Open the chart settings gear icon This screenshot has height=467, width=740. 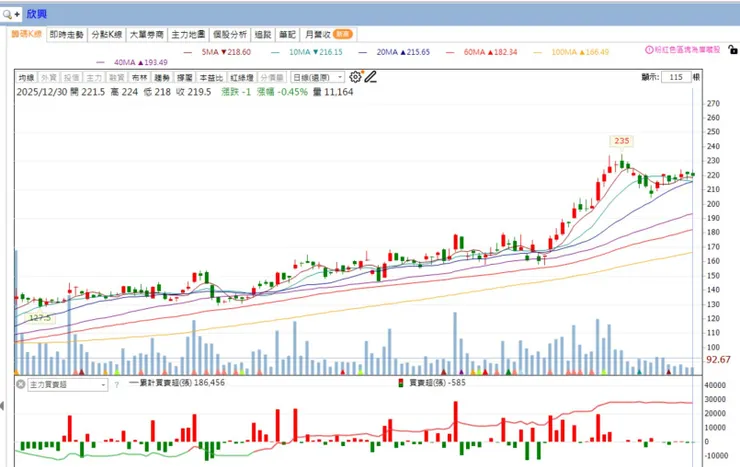click(355, 77)
